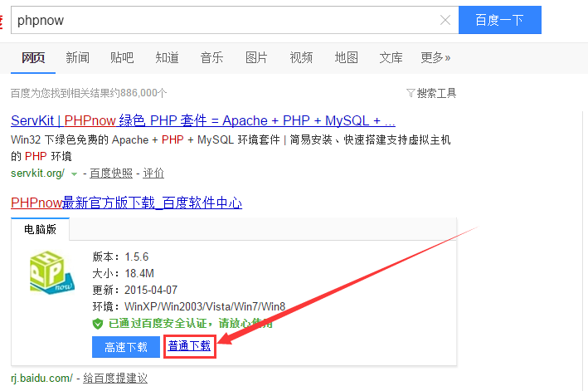Click the green security shield icon
Image resolution: width=588 pixels, height=391 pixels.
(x=98, y=324)
